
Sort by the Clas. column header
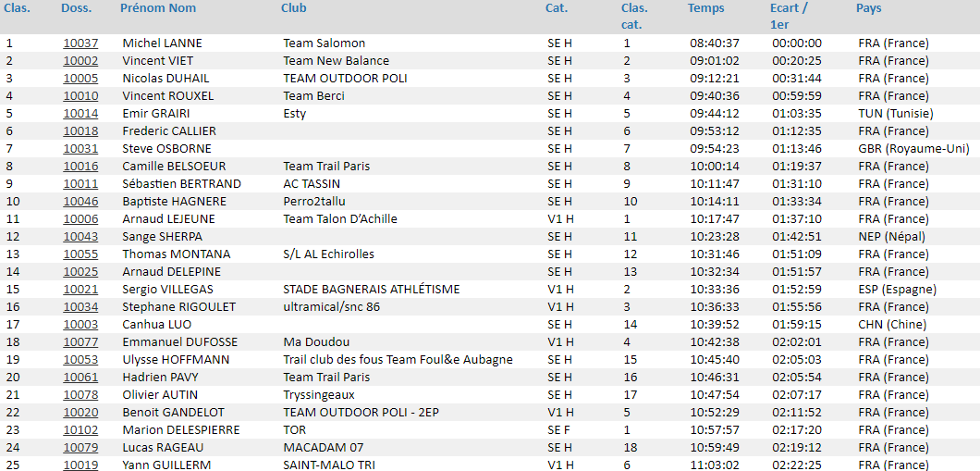tap(18, 8)
